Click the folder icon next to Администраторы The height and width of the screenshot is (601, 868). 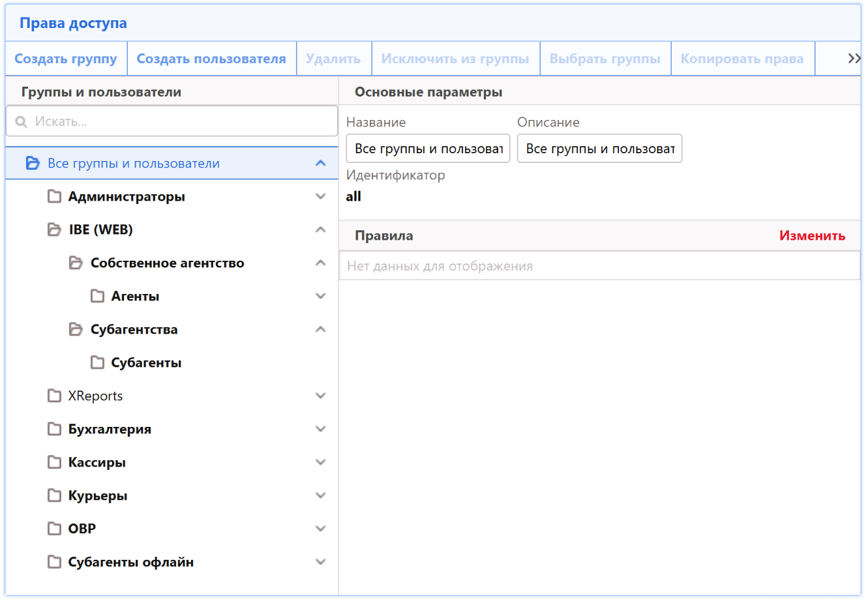click(55, 196)
